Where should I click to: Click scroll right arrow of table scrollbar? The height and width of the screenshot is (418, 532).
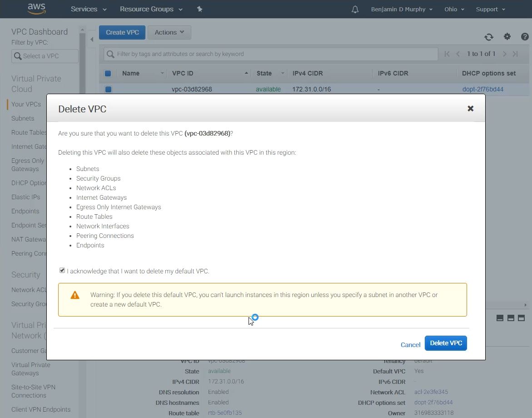[x=526, y=305]
